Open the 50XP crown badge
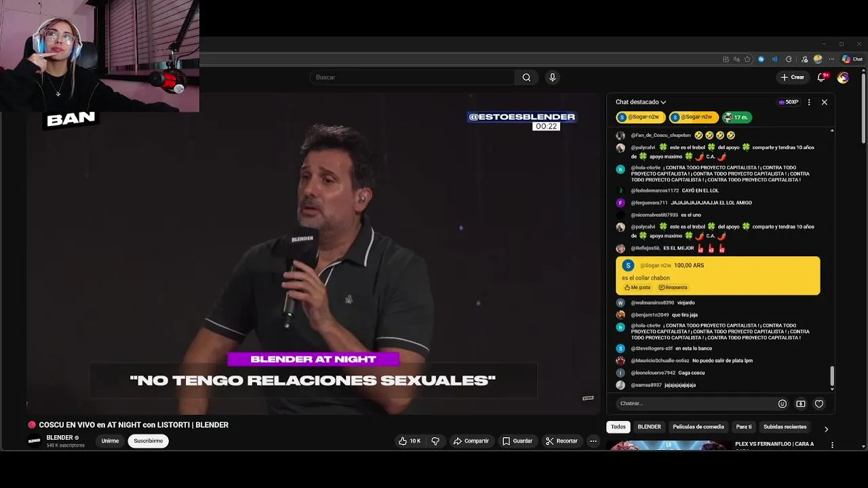This screenshot has height=488, width=868. 788,102
